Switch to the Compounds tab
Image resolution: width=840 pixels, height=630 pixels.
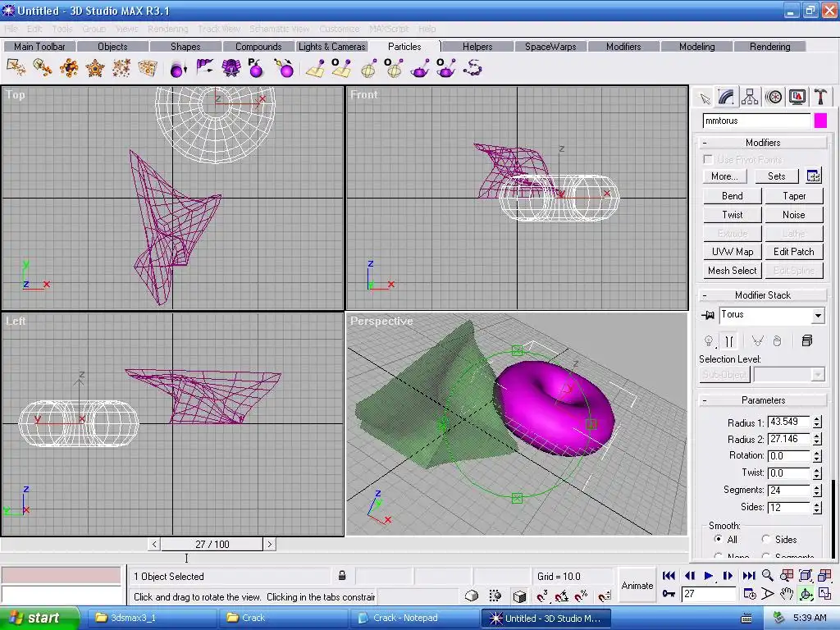tap(258, 47)
